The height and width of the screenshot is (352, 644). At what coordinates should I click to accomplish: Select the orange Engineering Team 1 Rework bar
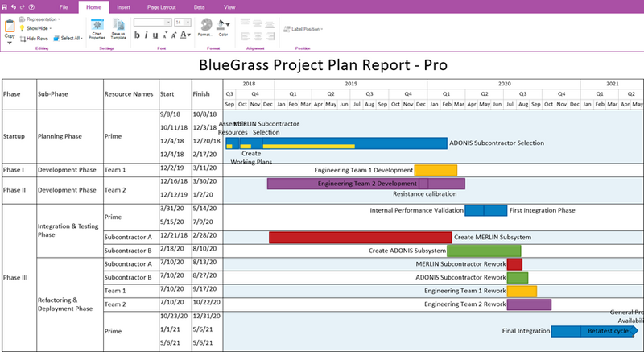522,292
